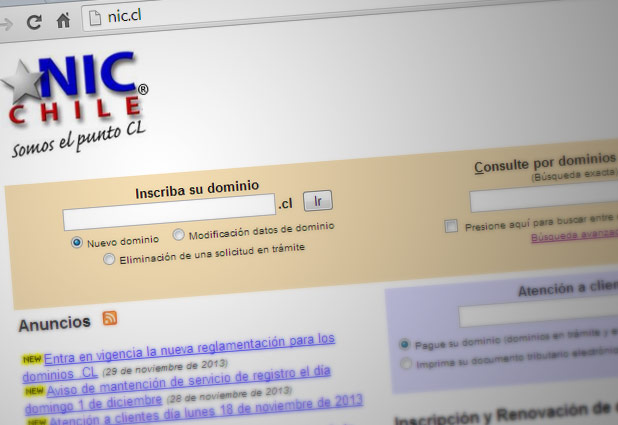
Task: Select the 'Nuevo dominio' radio button
Action: pos(77,242)
